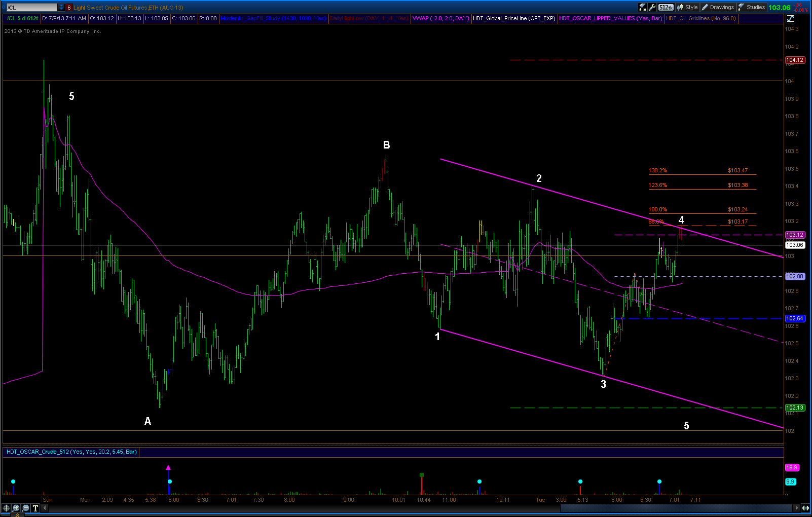Click the R: 0.08 range value
The height and width of the screenshot is (517, 812).
point(208,18)
